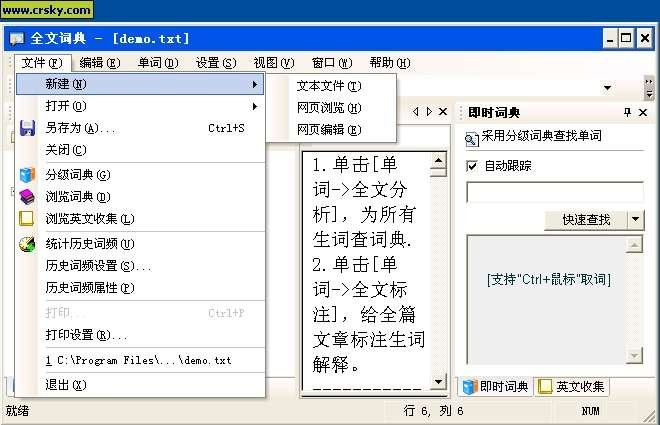Viewport: 660px width, 425px height.
Task: Select 打开(O) in the file menu
Action: coord(140,106)
